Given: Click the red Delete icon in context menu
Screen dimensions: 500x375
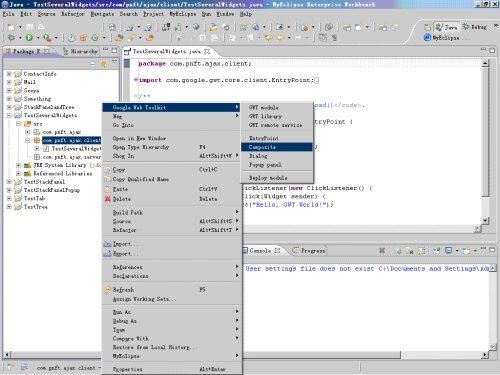Looking at the screenshot, I should tap(108, 199).
